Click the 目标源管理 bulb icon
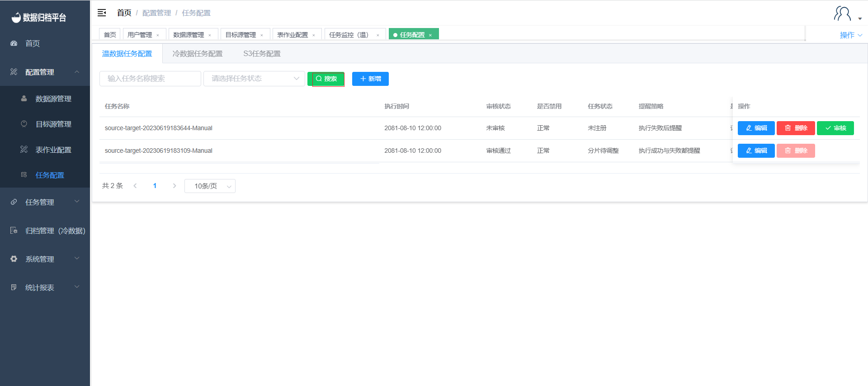 tap(24, 124)
